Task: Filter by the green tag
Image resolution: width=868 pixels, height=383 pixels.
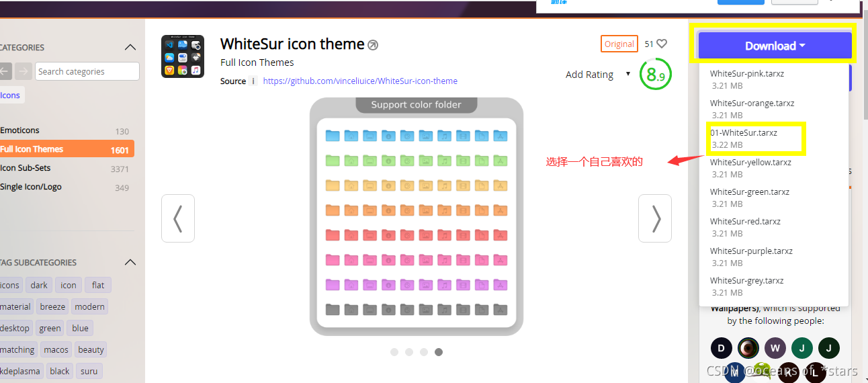Action: click(50, 328)
